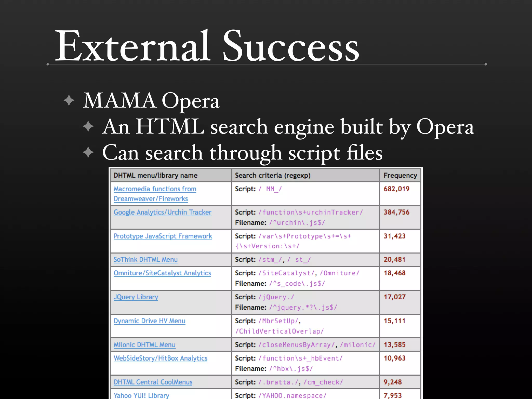Click the '/function\s+_hbEvent/' regexp
532x399 pixels.
point(301,358)
